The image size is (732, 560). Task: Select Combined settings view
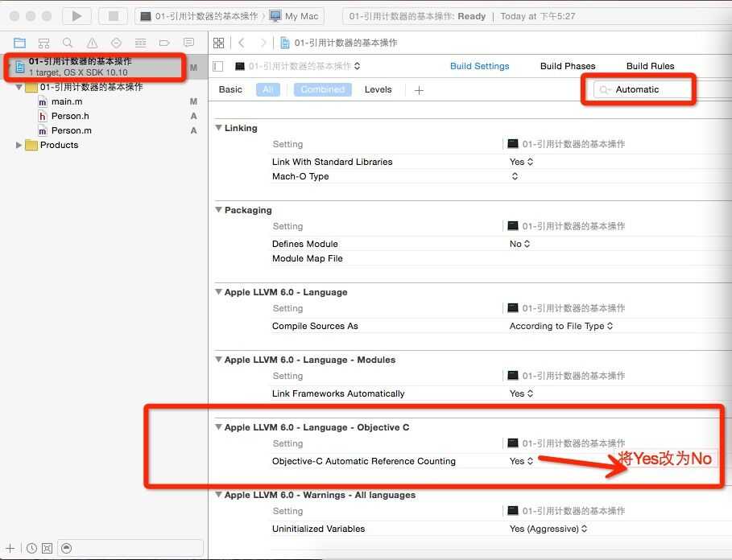click(x=323, y=89)
